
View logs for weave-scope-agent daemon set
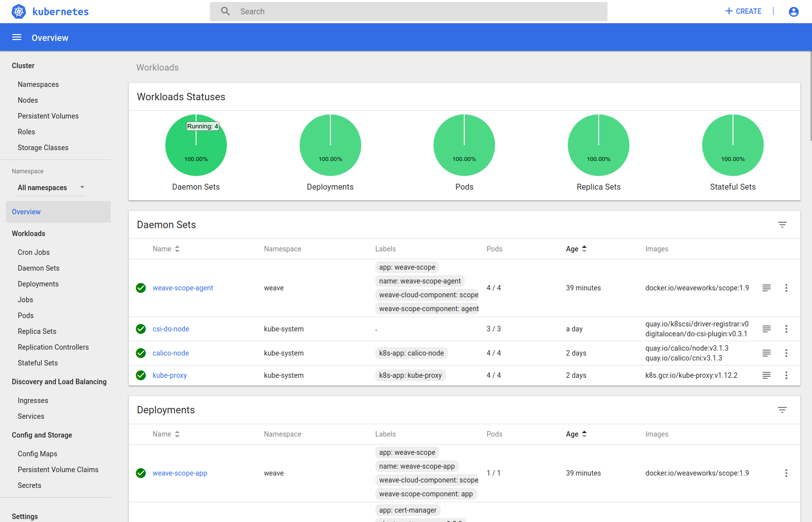tap(767, 288)
